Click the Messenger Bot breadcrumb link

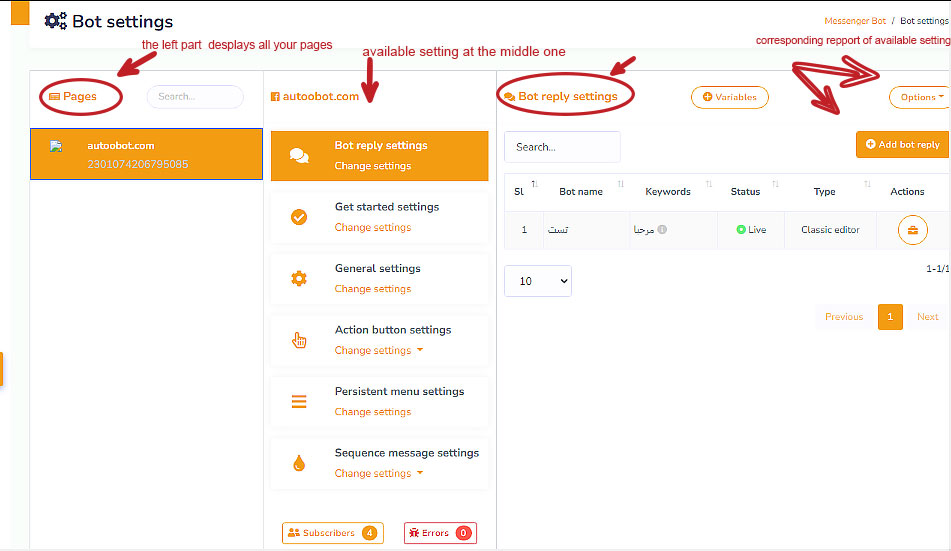point(857,21)
